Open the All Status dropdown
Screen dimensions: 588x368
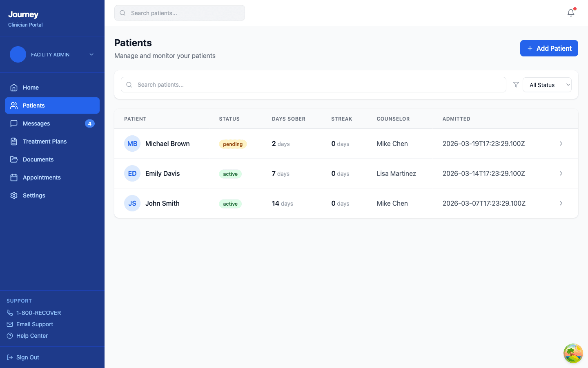tap(547, 85)
